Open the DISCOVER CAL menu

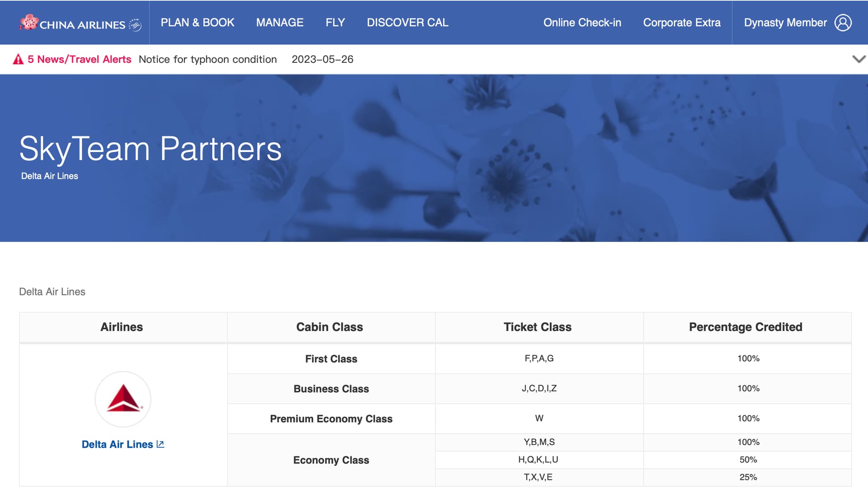(407, 23)
